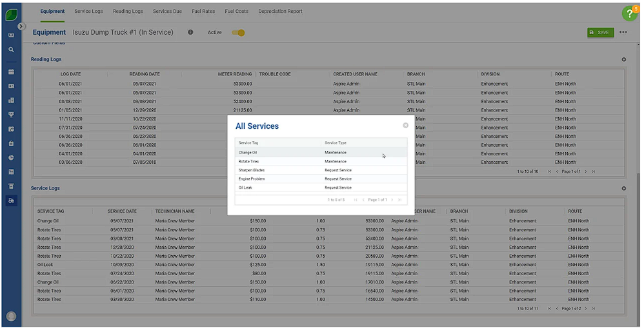
Task: Open the equipment tractor sidebar icon
Action: (x=11, y=200)
